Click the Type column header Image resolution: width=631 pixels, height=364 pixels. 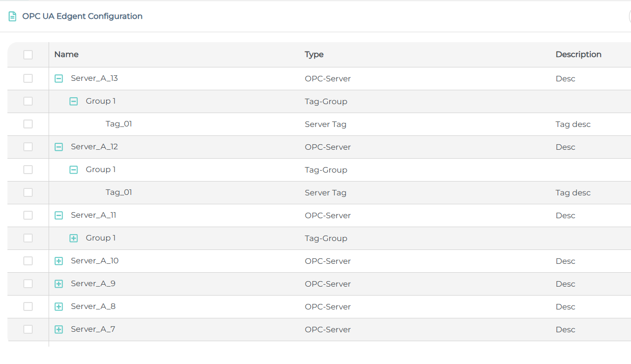click(x=314, y=55)
